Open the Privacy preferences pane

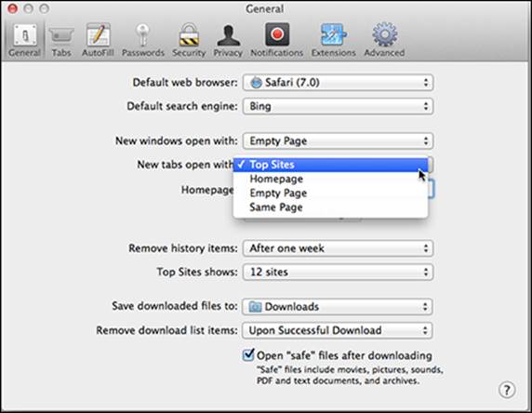point(228,40)
